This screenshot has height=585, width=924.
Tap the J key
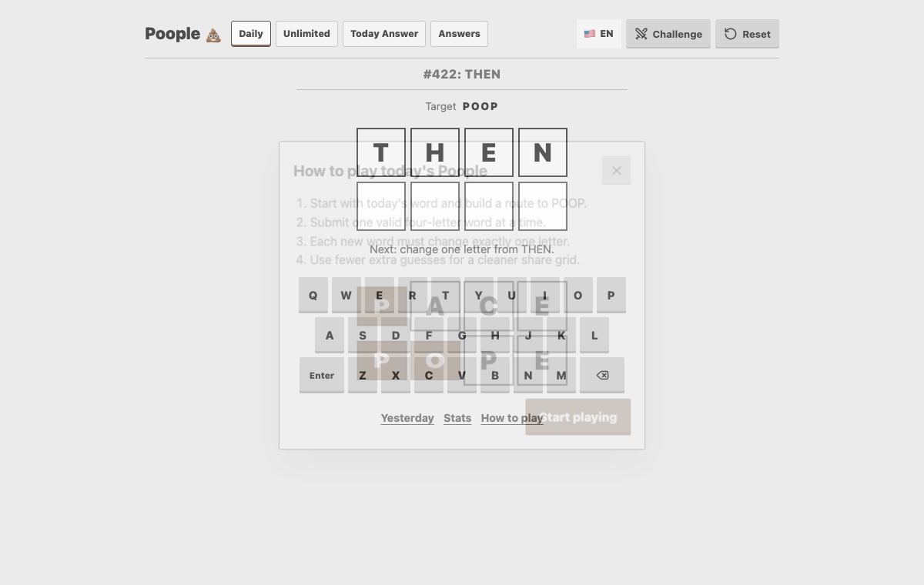tap(528, 335)
